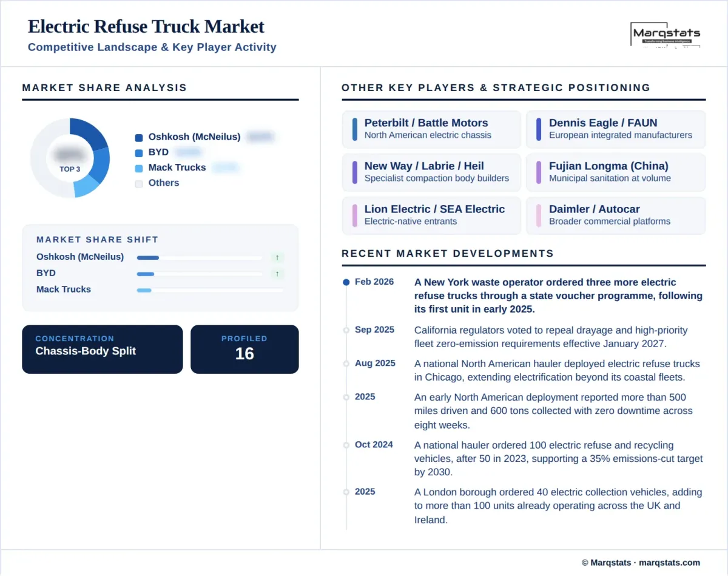
Task: Open the Lion Electric / SEA Electric card
Action: point(431,215)
